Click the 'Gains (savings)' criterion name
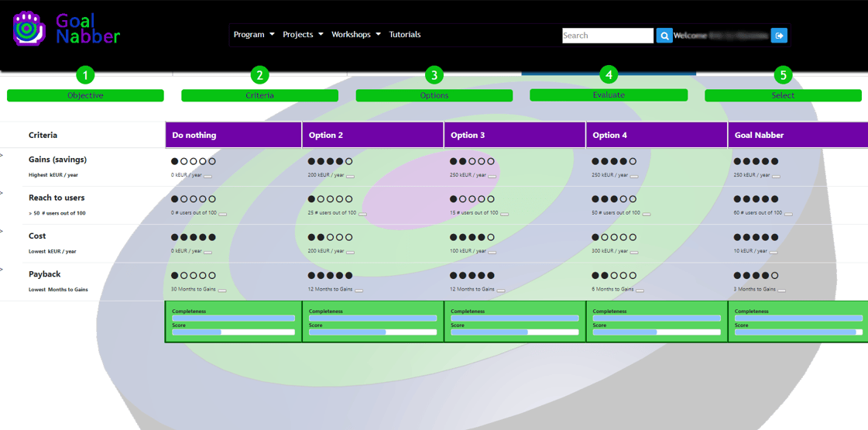The width and height of the screenshot is (868, 430). (57, 160)
